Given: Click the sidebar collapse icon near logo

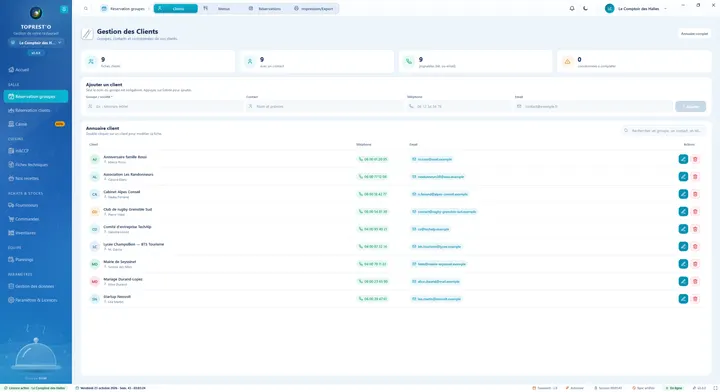Looking at the screenshot, I should (64, 9).
